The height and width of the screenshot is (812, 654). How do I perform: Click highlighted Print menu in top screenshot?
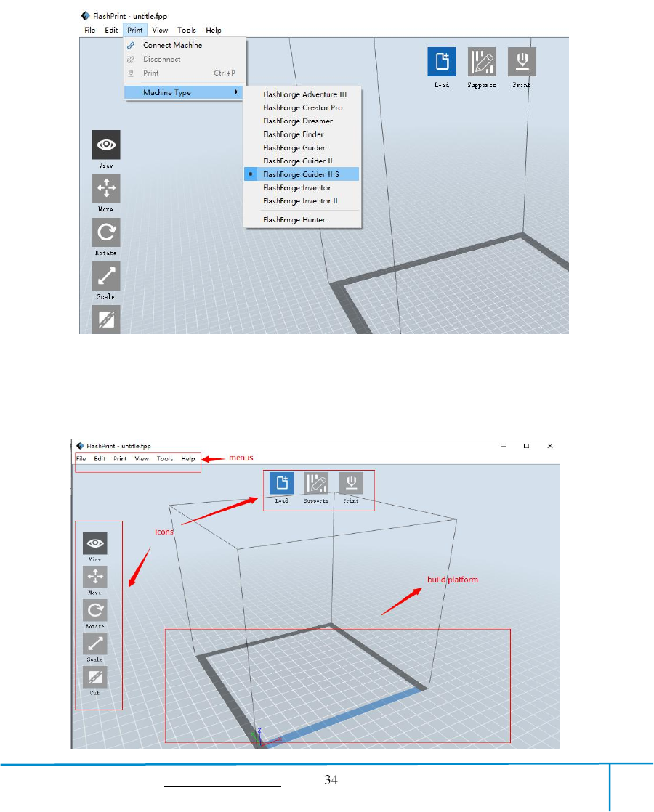135,30
